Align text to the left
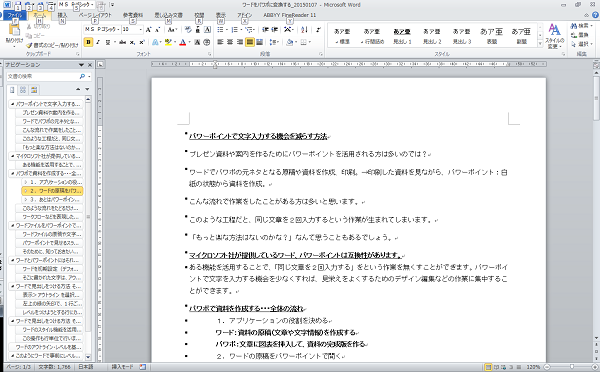This screenshot has height=372, width=600. click(220, 42)
